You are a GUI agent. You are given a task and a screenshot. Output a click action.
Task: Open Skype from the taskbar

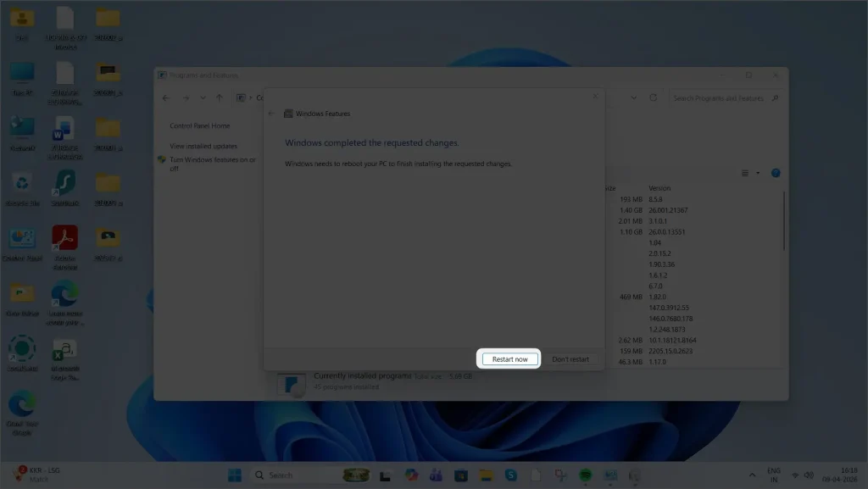pos(509,475)
